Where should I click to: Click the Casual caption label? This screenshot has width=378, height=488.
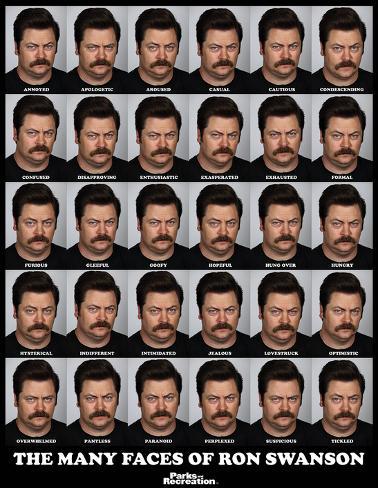coord(219,89)
